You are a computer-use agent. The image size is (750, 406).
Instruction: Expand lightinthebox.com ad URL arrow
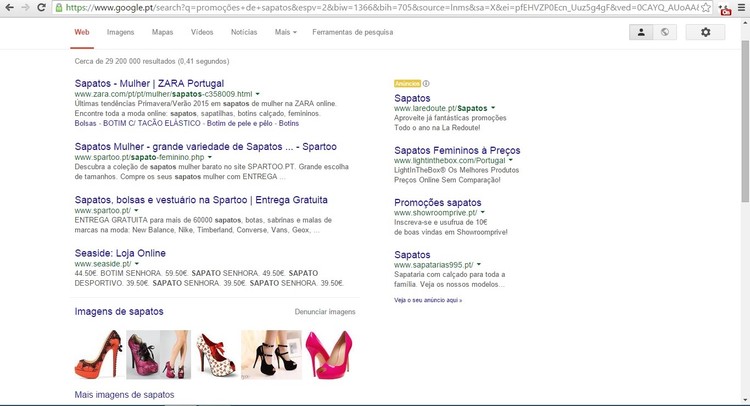511,160
